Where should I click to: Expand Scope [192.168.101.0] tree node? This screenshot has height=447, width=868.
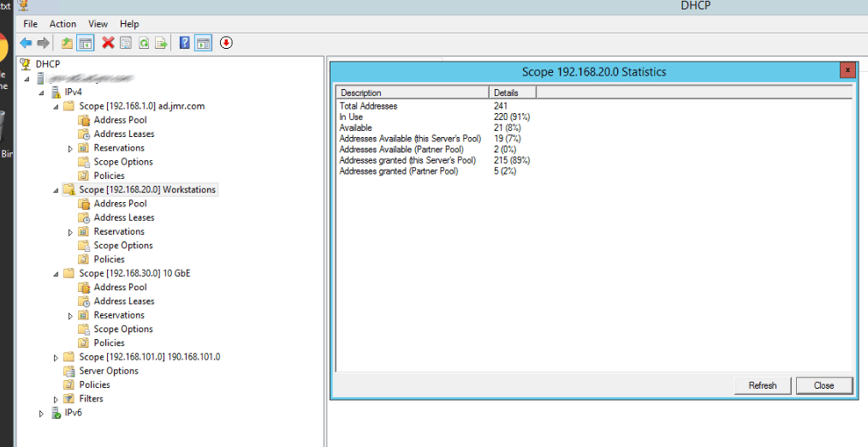tap(56, 357)
